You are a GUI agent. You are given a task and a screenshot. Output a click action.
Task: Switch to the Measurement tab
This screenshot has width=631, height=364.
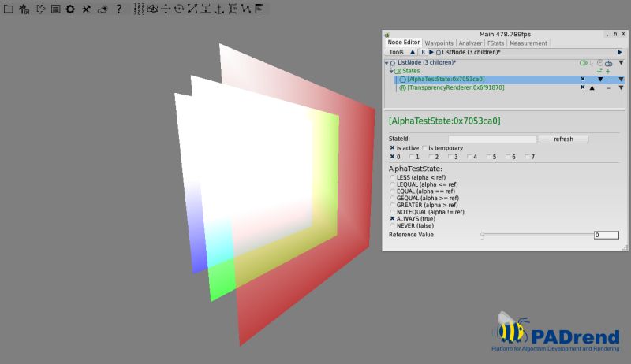coord(528,43)
